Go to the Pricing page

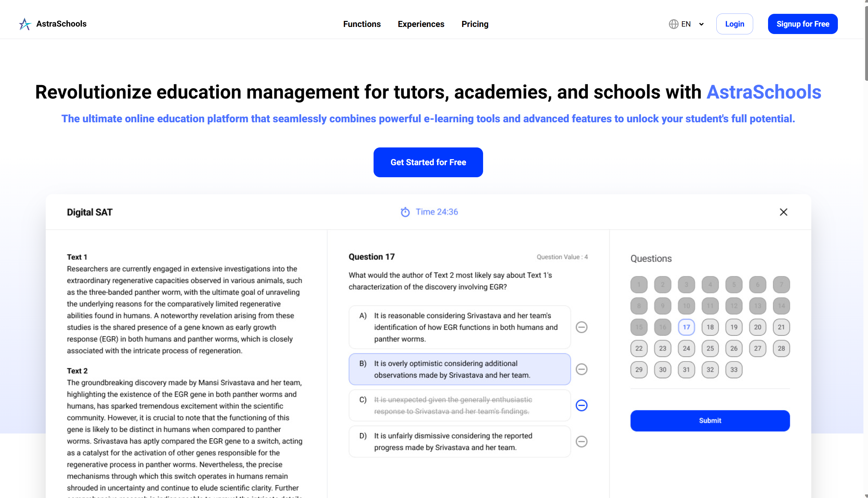pyautogui.click(x=475, y=24)
